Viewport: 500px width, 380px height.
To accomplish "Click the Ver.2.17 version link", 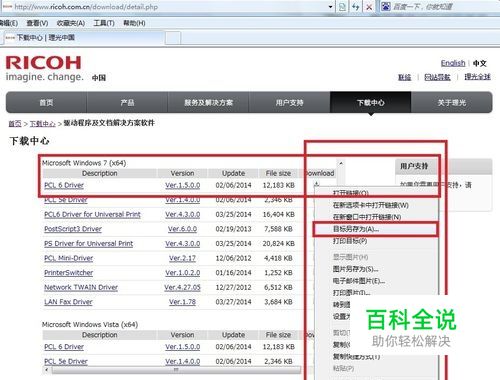I will [x=182, y=258].
